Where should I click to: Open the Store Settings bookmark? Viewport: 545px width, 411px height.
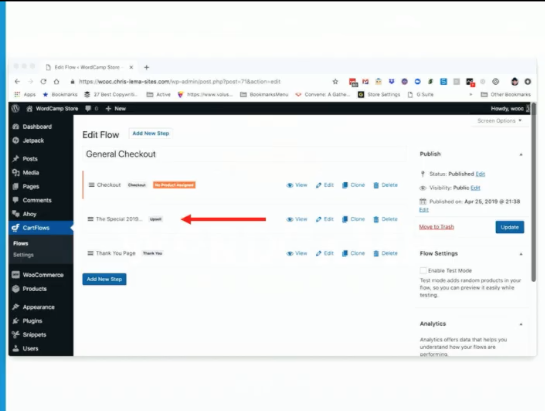pos(379,95)
